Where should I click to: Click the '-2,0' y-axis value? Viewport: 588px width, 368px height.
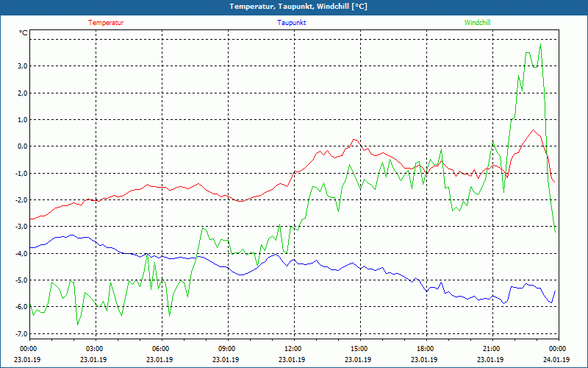click(21, 199)
